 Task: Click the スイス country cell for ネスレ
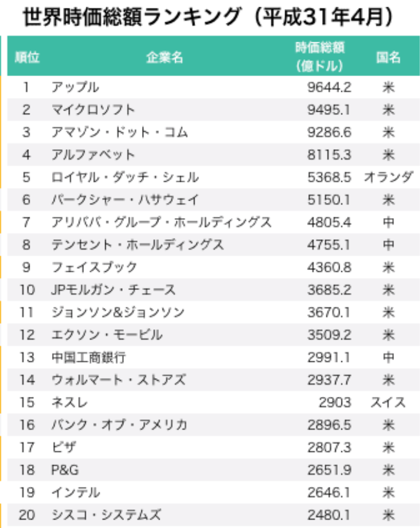pyautogui.click(x=389, y=402)
